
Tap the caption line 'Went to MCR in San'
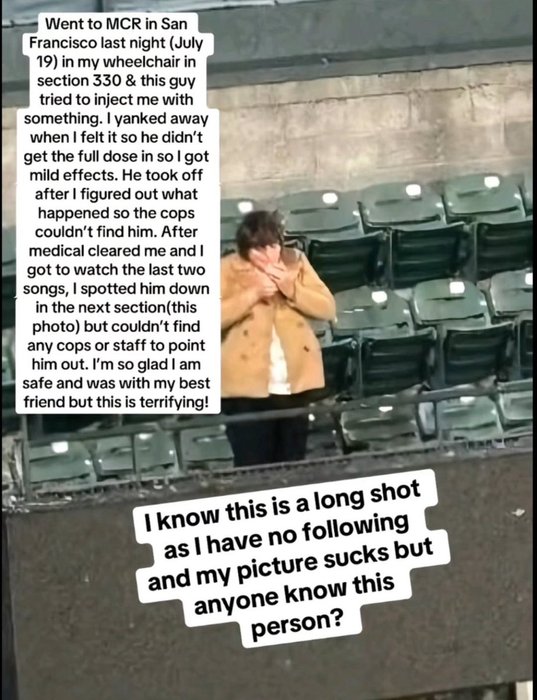point(115,24)
